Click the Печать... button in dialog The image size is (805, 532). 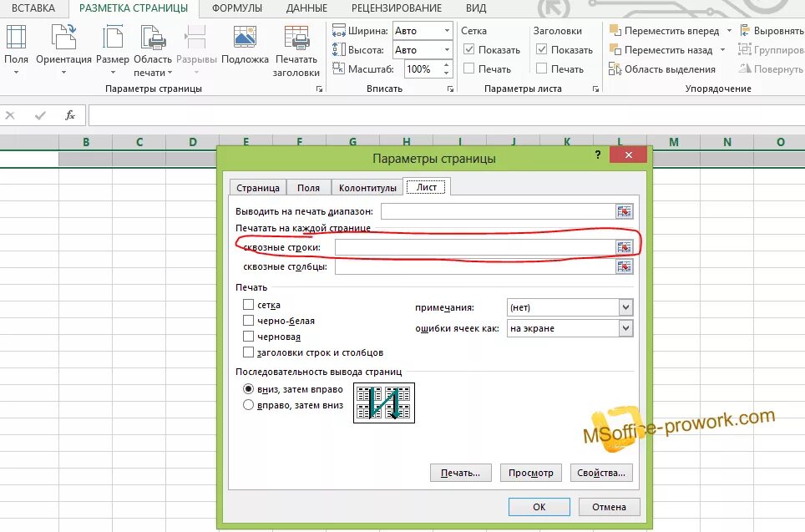[460, 473]
